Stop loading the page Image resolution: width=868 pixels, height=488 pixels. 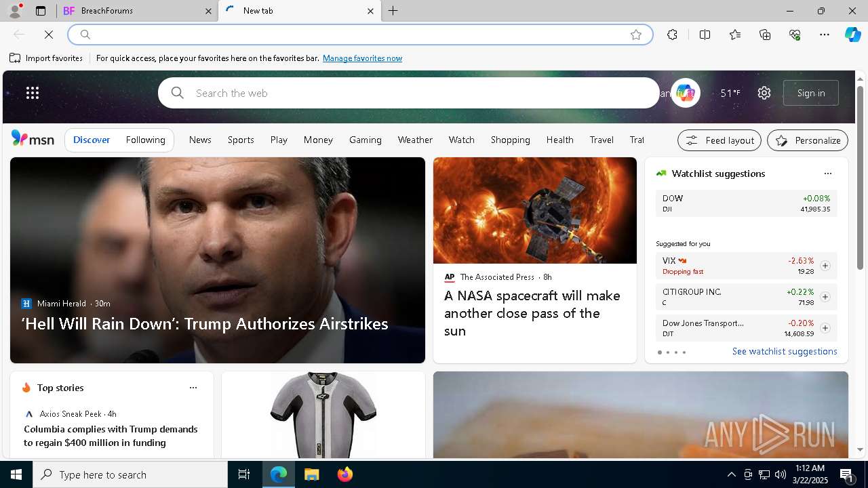(x=49, y=35)
